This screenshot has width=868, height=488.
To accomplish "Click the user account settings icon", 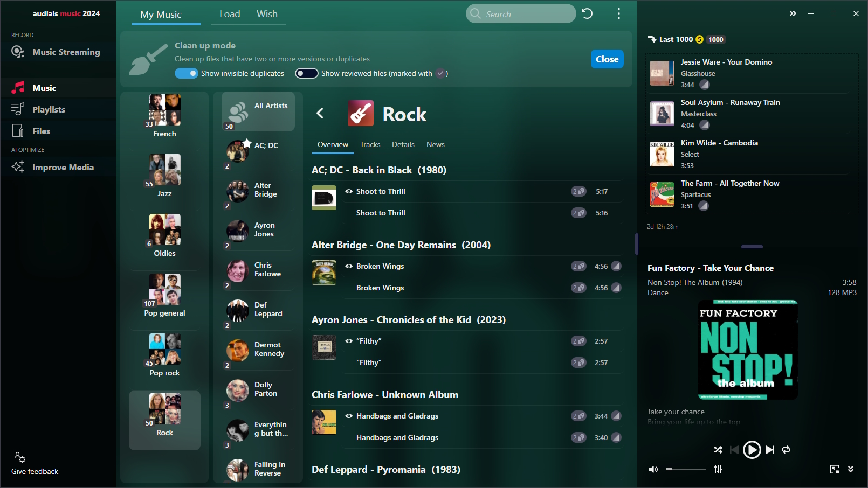I will tap(20, 457).
